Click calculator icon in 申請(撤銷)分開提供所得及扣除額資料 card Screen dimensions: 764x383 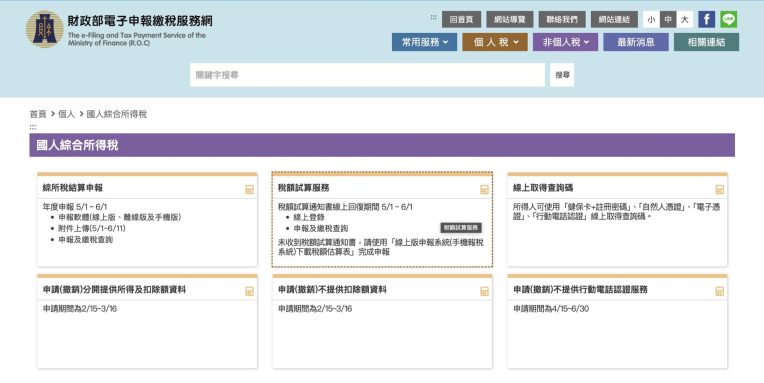pyautogui.click(x=249, y=291)
